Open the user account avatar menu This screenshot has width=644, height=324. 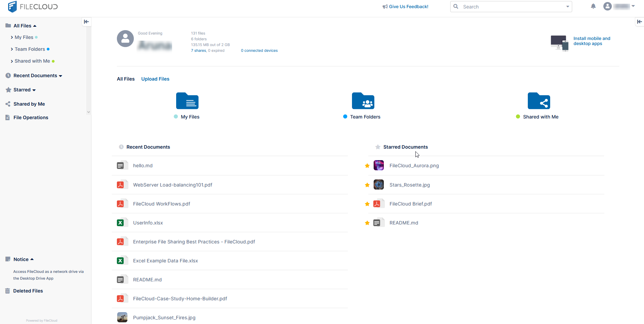pos(607,6)
